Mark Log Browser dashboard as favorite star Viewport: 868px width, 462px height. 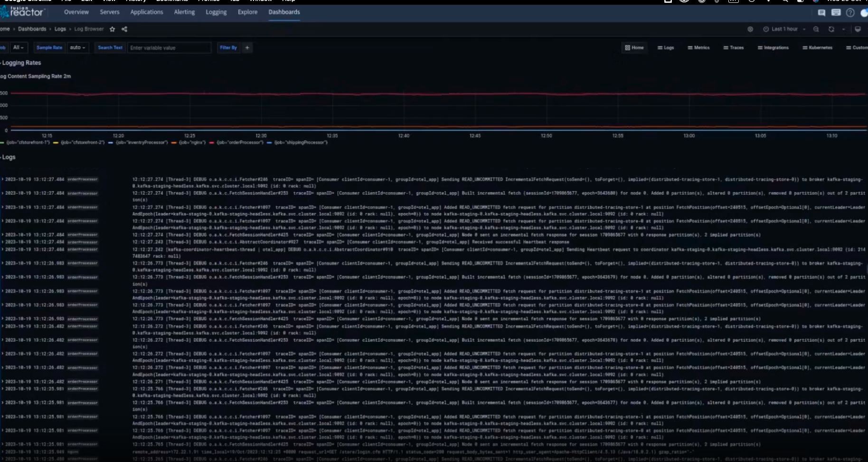click(x=112, y=29)
